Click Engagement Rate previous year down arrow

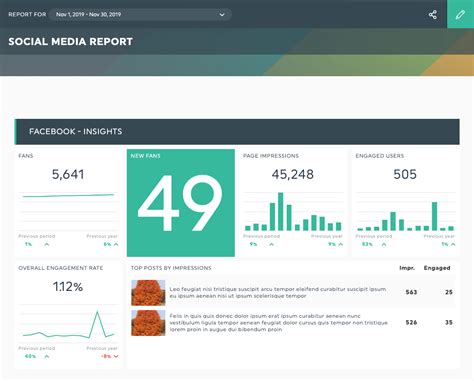[116, 356]
